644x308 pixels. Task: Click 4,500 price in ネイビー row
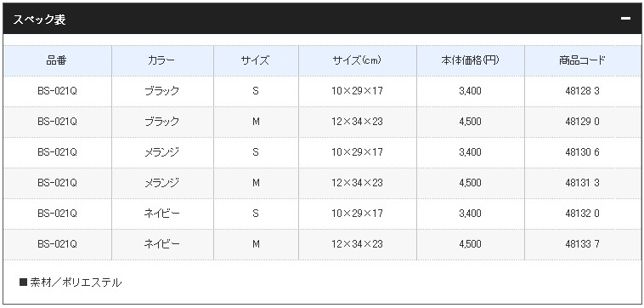click(471, 244)
